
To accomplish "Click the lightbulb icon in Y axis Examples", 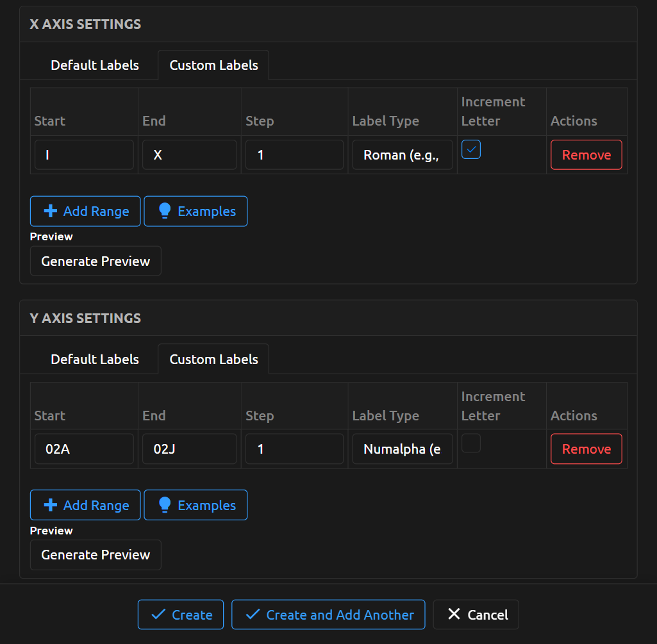I will pos(165,506).
